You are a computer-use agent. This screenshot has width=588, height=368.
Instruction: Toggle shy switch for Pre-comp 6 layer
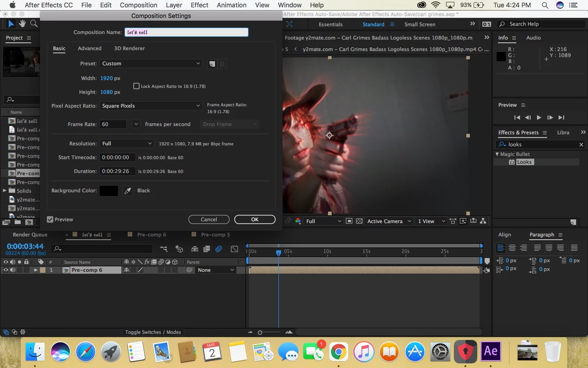126,270
